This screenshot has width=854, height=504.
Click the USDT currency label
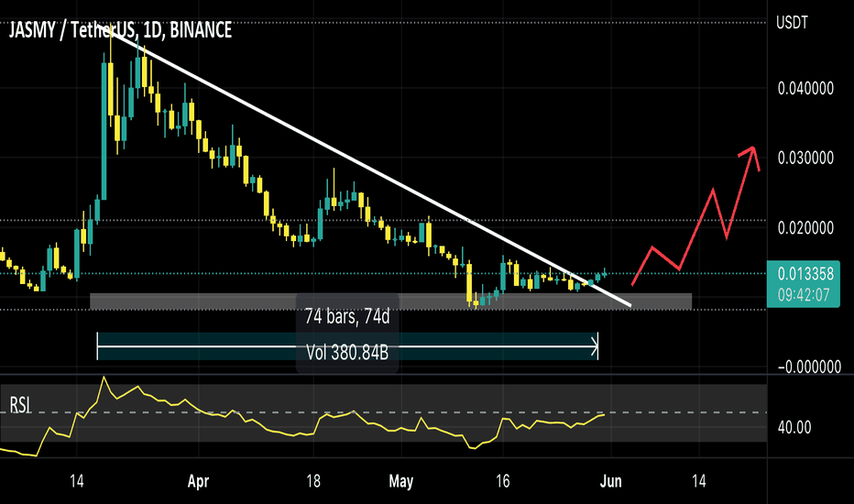click(792, 23)
